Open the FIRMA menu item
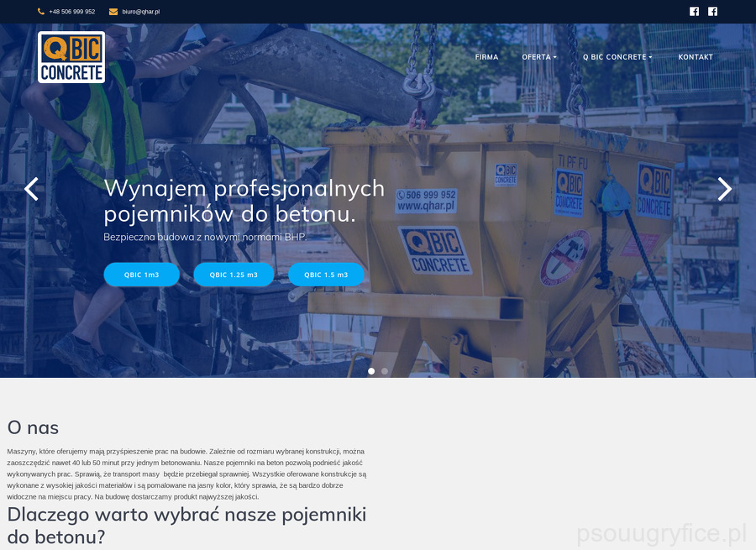Viewport: 756px width, 550px height. point(486,57)
